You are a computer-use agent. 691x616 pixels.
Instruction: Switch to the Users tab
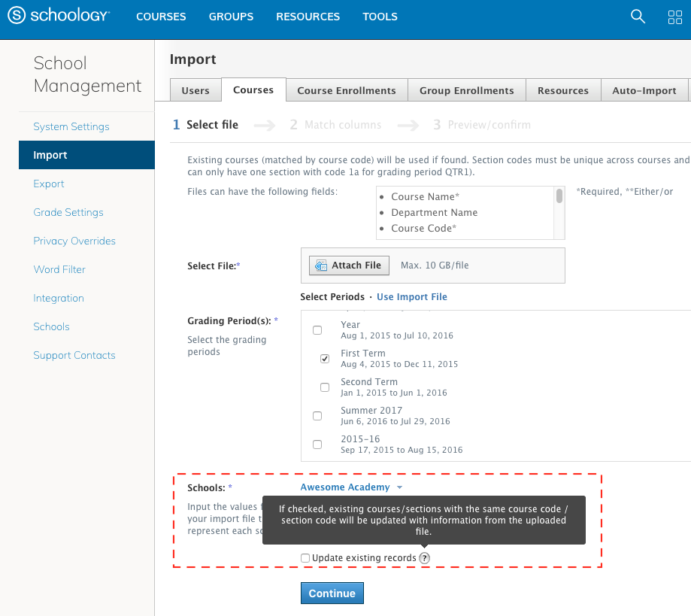click(x=195, y=90)
